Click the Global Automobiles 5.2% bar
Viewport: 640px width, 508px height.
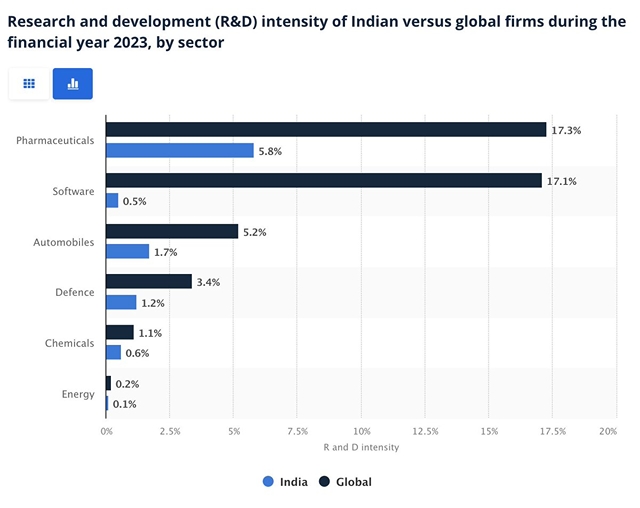click(x=172, y=231)
